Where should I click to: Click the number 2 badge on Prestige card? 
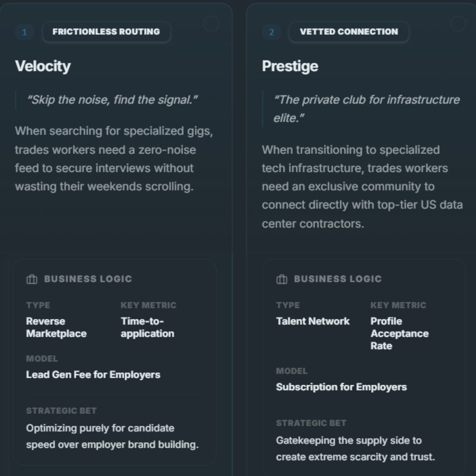tap(271, 32)
